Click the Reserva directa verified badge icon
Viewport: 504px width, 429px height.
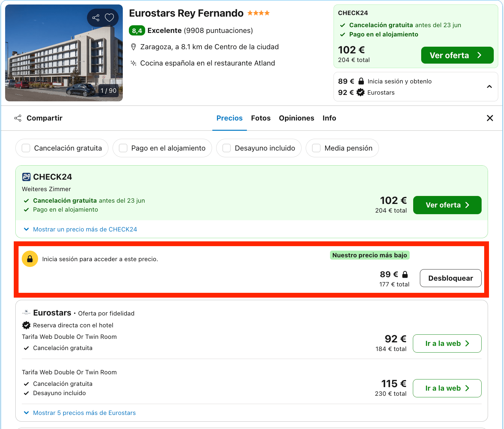pyautogui.click(x=26, y=325)
